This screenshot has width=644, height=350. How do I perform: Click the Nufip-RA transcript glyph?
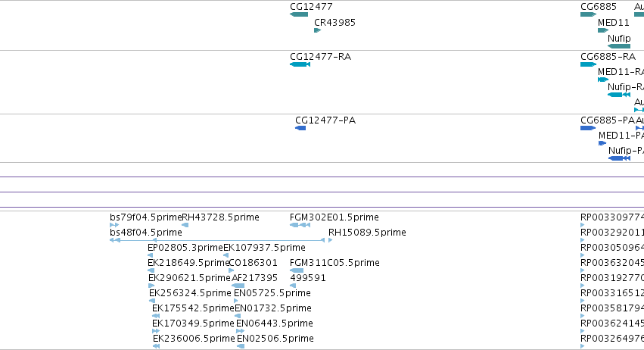click(619, 95)
